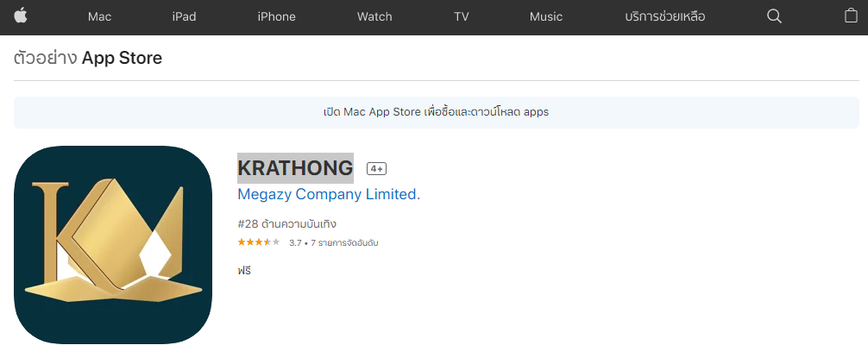Select Watch in the top navigation
868x364 pixels.
coord(374,16)
